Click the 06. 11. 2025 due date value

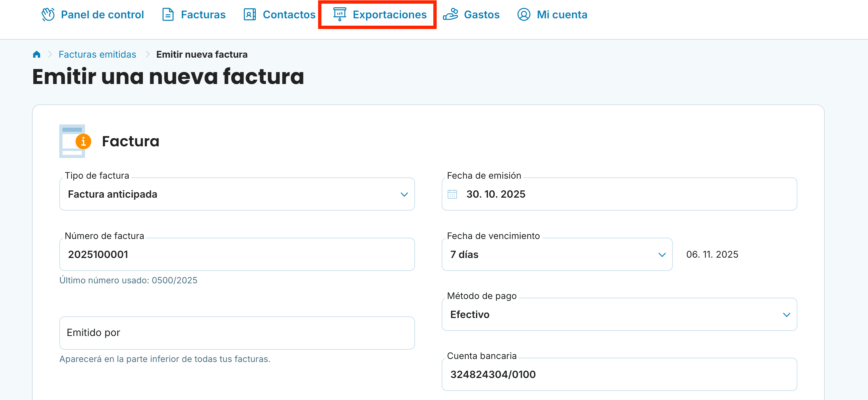(x=712, y=254)
